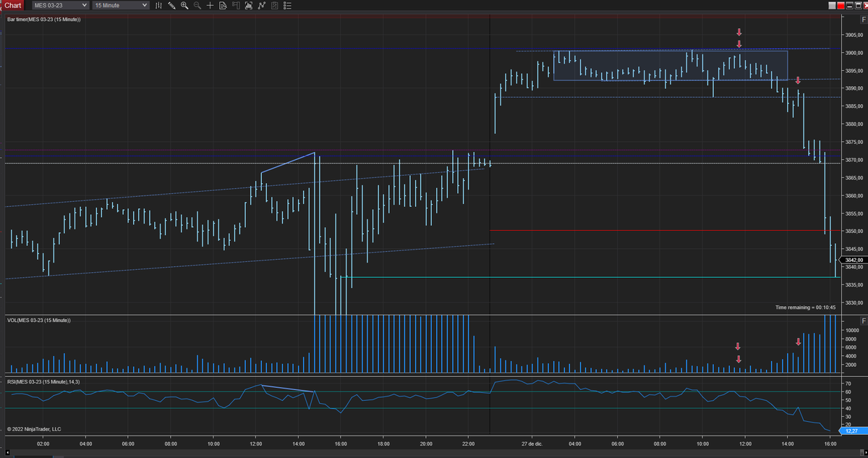This screenshot has width=868, height=458.
Task: Click the 3900,00 price axis label
Action: coord(854,53)
